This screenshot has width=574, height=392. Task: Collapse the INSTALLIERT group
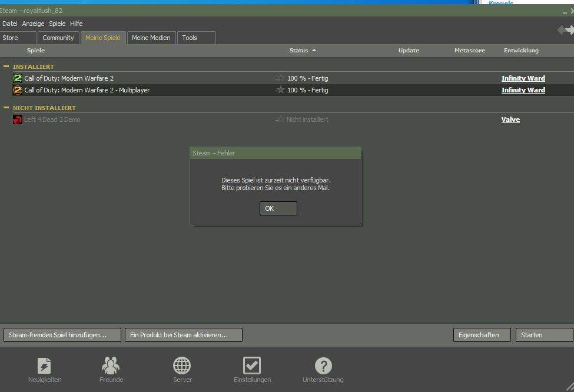click(x=6, y=67)
